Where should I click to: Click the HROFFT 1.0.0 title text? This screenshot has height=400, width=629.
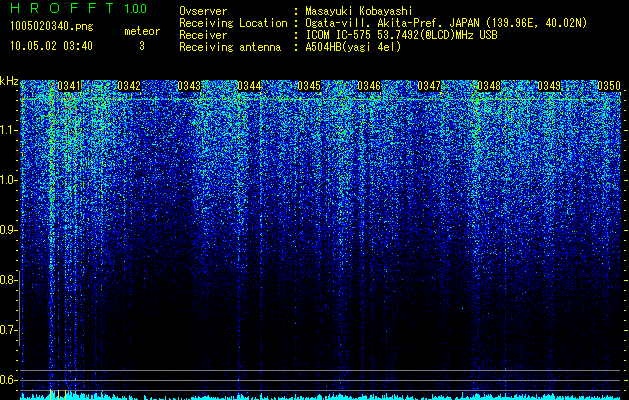(x=79, y=8)
